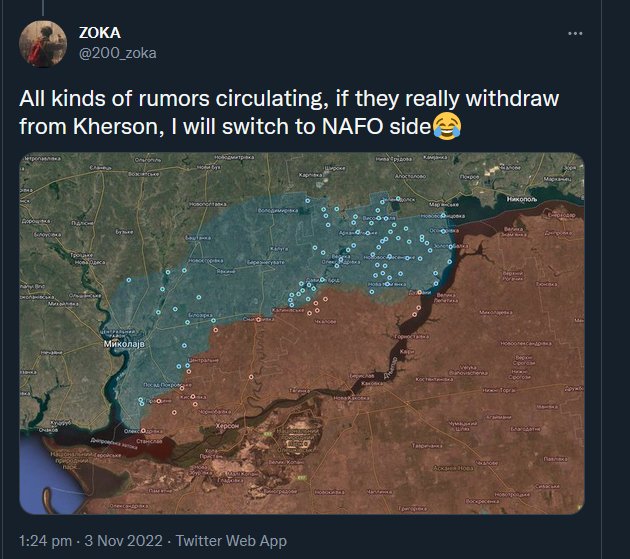Click the Баштанка label on the map
Image resolution: width=630 pixels, height=559 pixels.
click(200, 237)
